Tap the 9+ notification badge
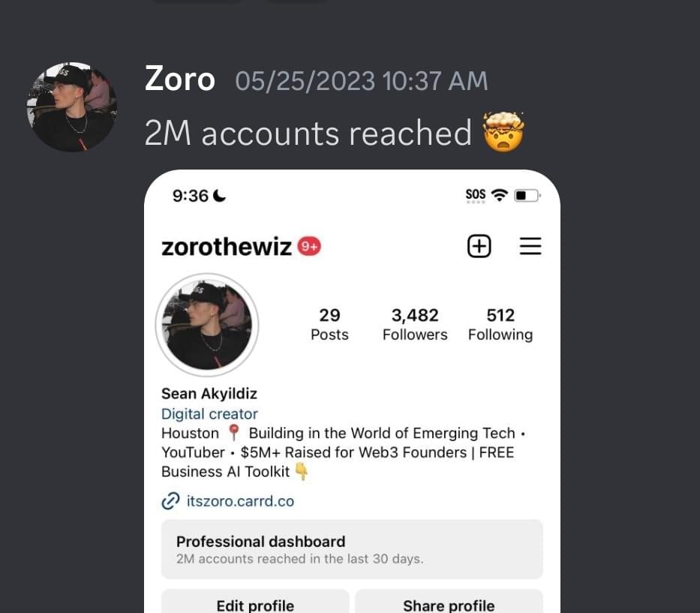700x613 pixels. pyautogui.click(x=309, y=246)
